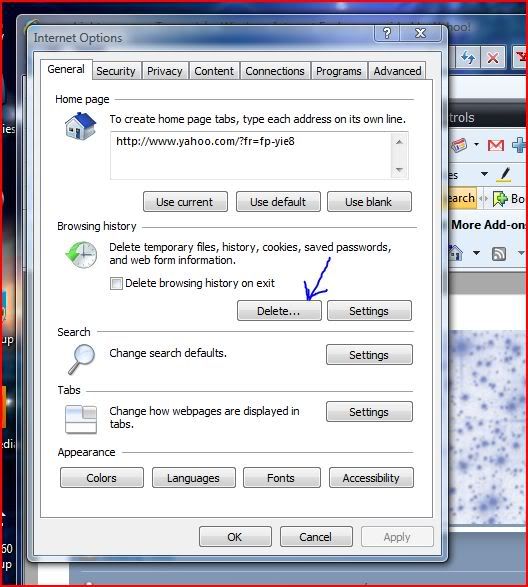Open the Colors appearance settings
Screen dimensions: 528x587
coord(101,478)
